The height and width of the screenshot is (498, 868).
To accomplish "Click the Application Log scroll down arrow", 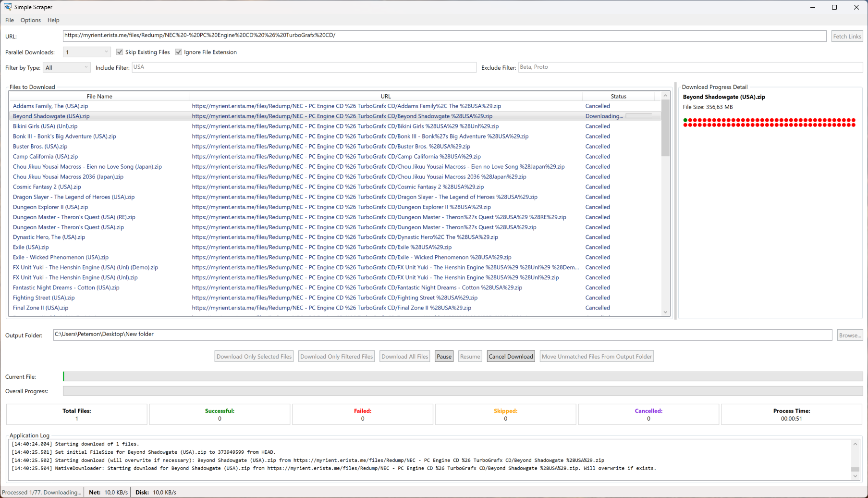I will point(855,476).
